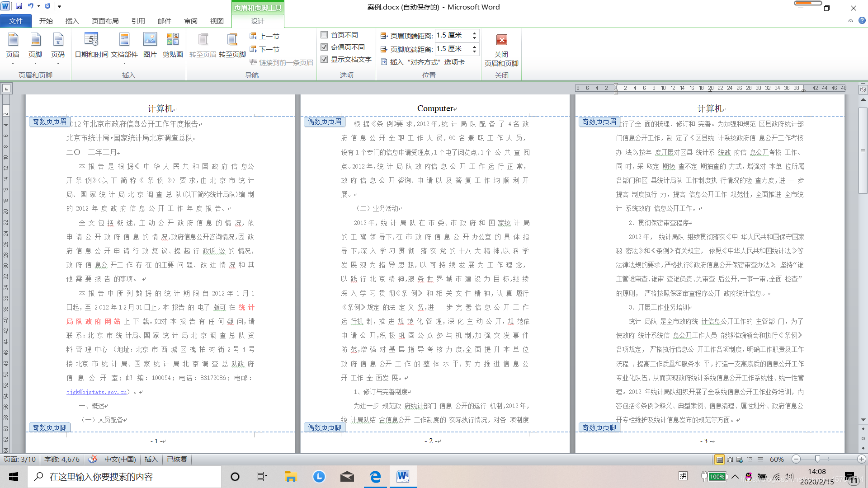The image size is (868, 488).
Task: Enable Different First Page (首页不同) checkbox
Action: 324,35
